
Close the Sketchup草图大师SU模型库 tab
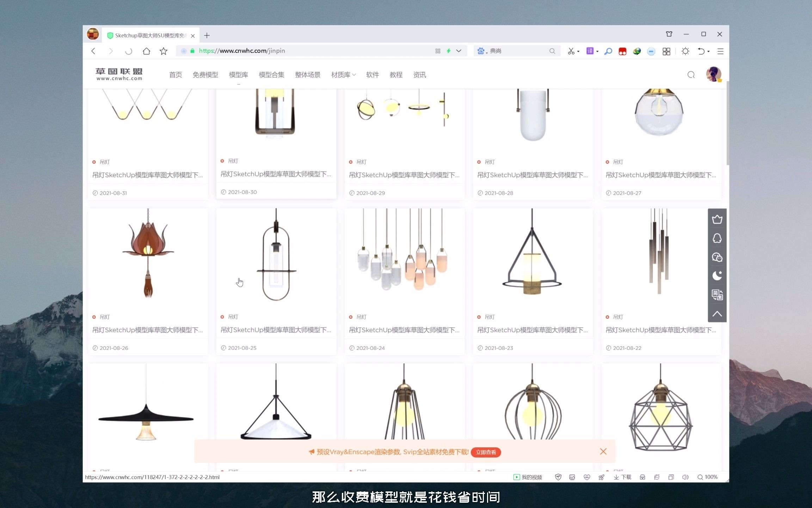[193, 36]
